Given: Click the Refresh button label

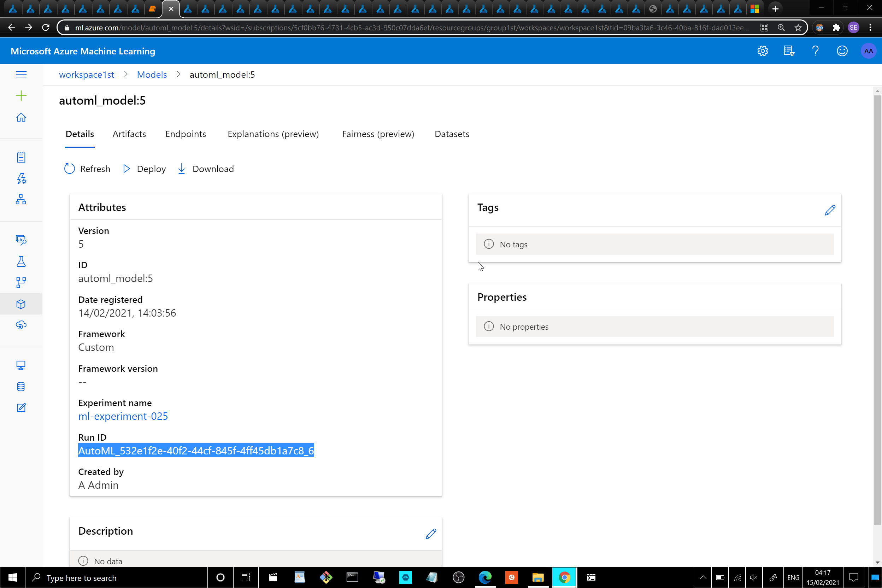Looking at the screenshot, I should 95,169.
